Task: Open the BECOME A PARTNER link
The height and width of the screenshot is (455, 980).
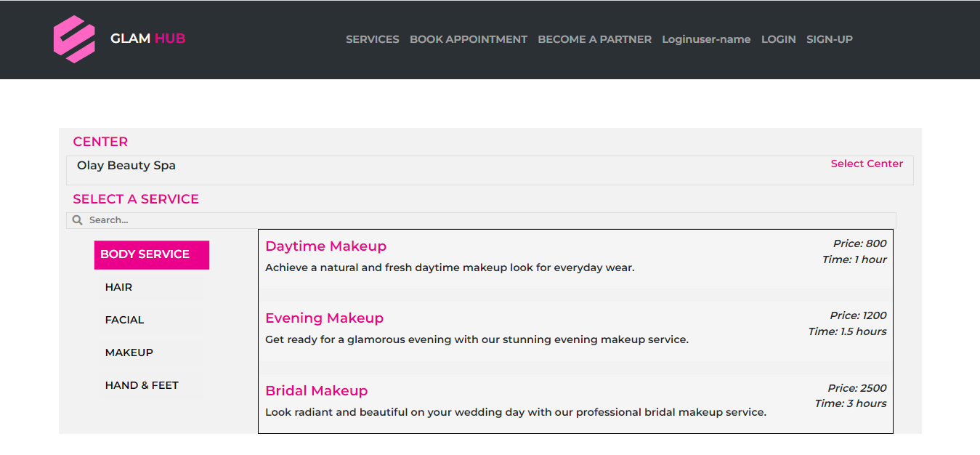Action: click(594, 39)
